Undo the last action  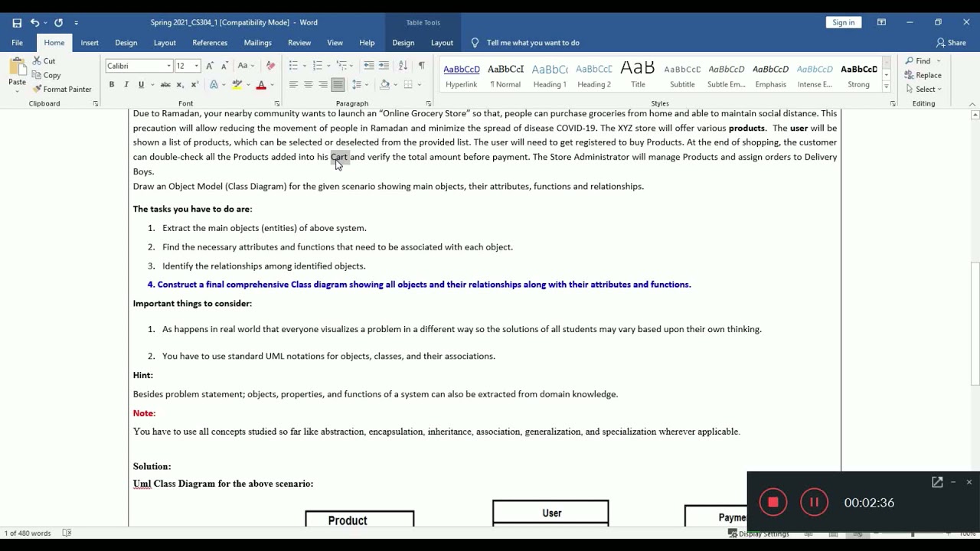pos(34,23)
